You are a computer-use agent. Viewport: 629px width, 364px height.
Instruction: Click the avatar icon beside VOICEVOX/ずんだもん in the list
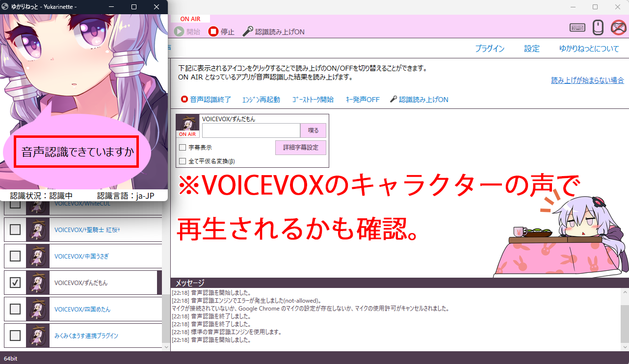[x=38, y=283]
